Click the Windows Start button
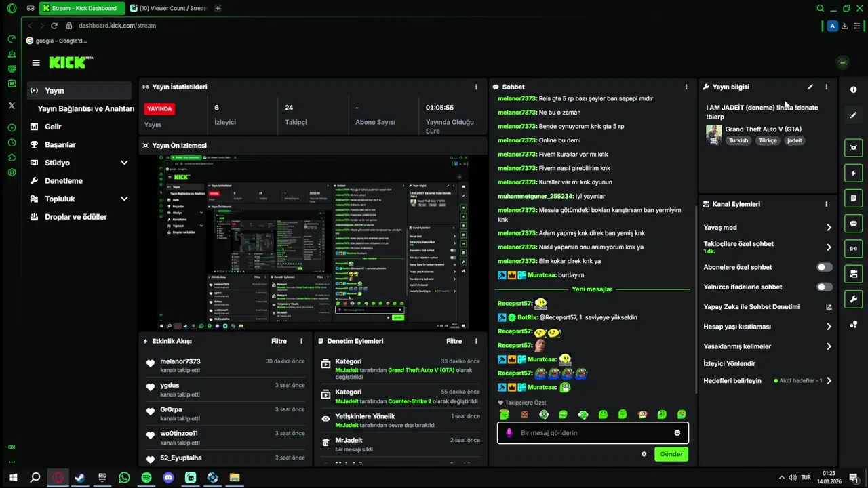This screenshot has width=868, height=488. [x=13, y=477]
